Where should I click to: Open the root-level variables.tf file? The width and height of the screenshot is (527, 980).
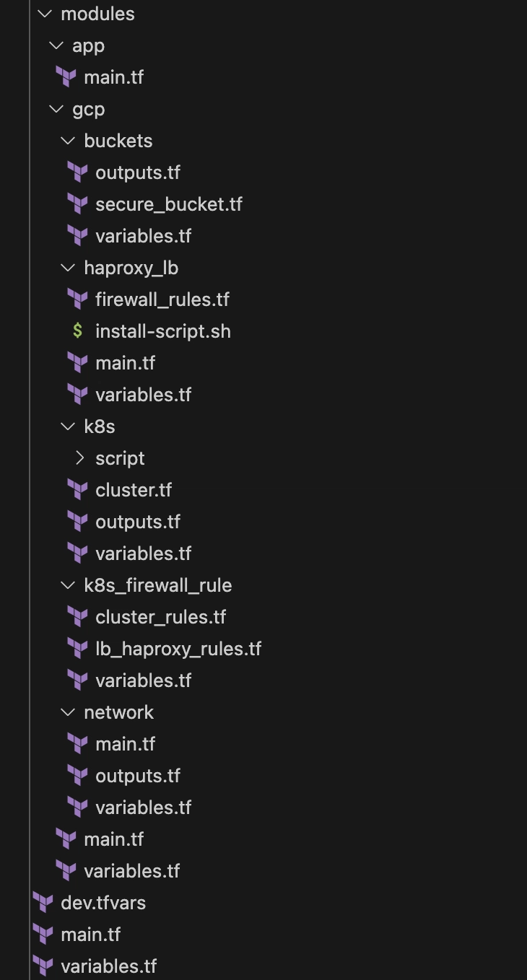pyautogui.click(x=109, y=966)
